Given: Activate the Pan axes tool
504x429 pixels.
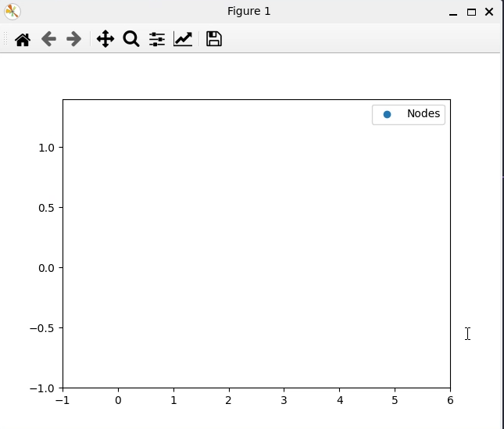Looking at the screenshot, I should 105,39.
